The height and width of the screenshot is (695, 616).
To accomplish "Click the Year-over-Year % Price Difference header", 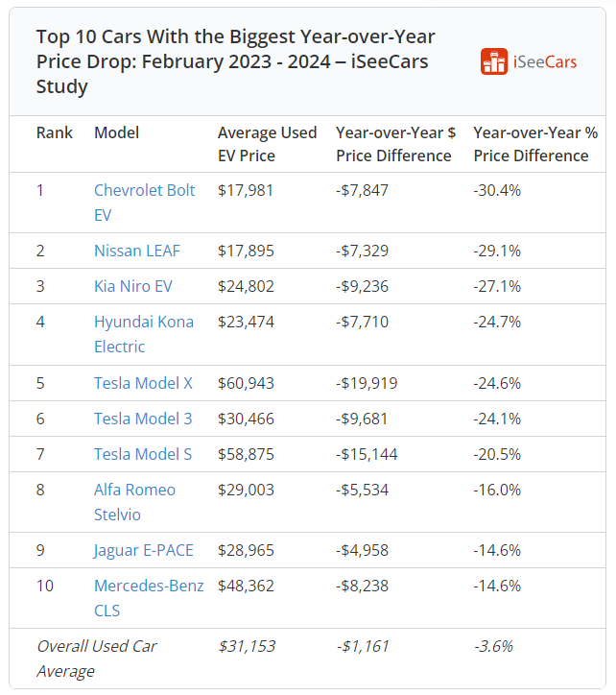I will click(x=534, y=144).
